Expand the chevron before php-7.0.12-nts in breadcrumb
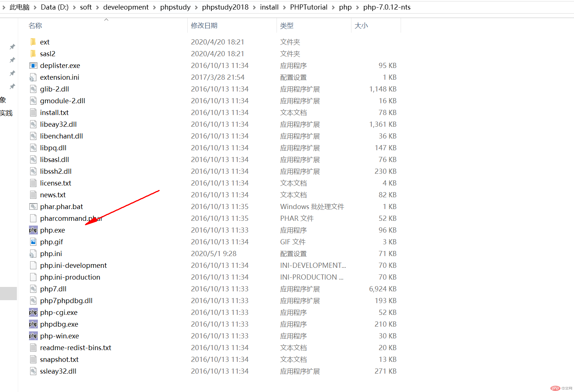 tap(358, 7)
